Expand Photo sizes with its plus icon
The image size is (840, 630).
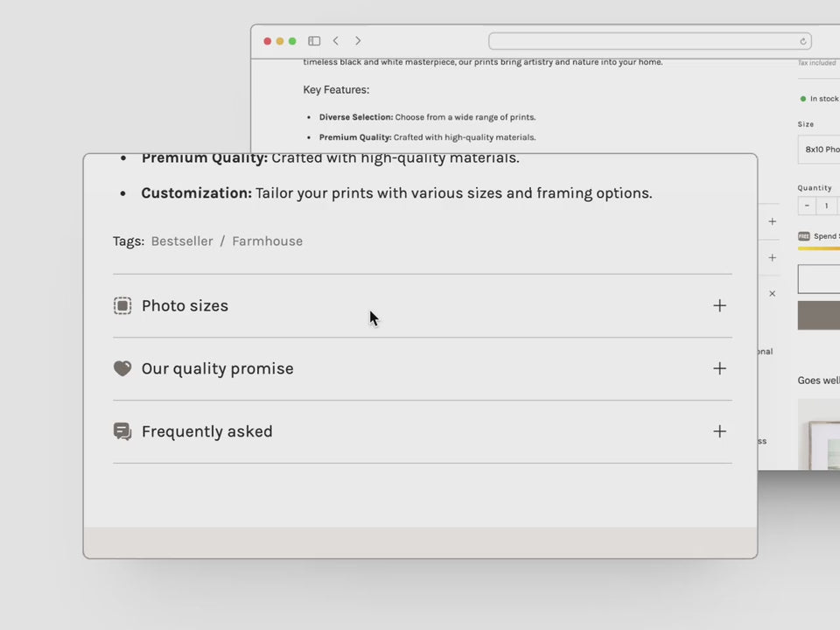pyautogui.click(x=719, y=305)
